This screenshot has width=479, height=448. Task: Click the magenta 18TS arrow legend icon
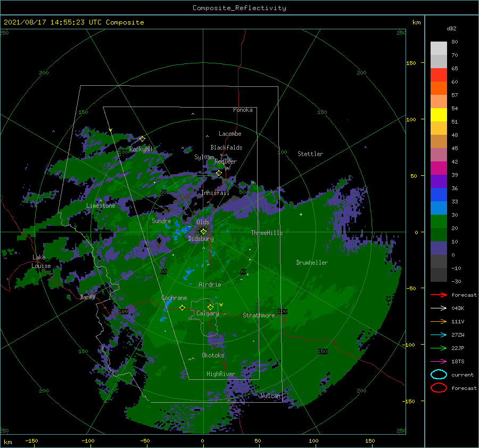point(439,362)
